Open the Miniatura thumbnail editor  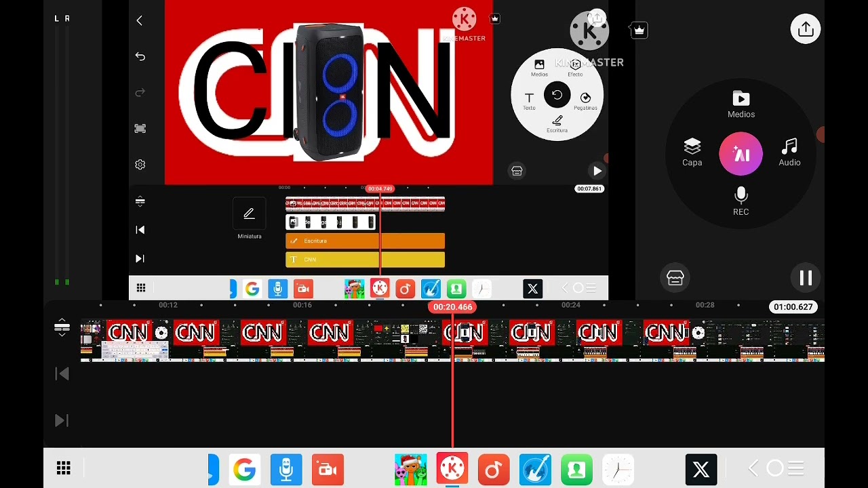(249, 219)
